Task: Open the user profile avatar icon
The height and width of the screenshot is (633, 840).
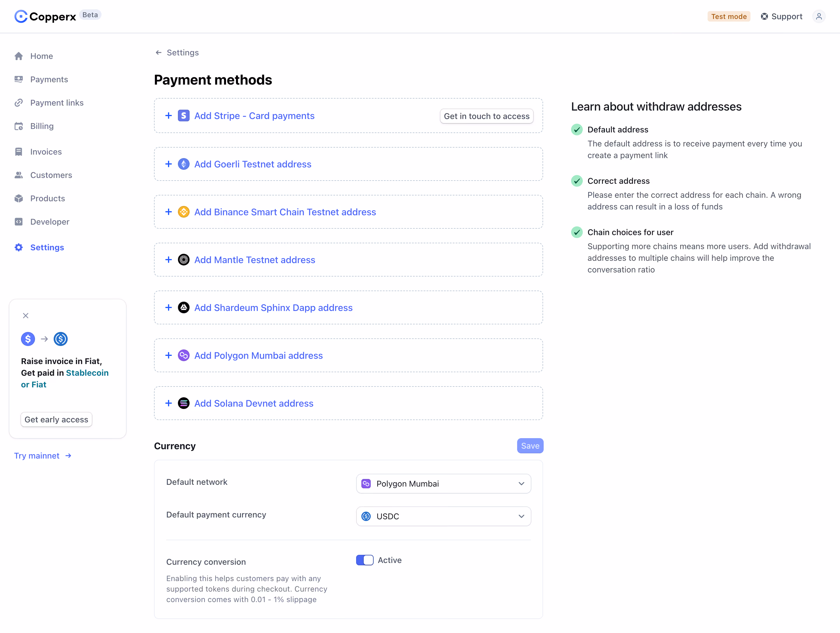Action: tap(819, 16)
